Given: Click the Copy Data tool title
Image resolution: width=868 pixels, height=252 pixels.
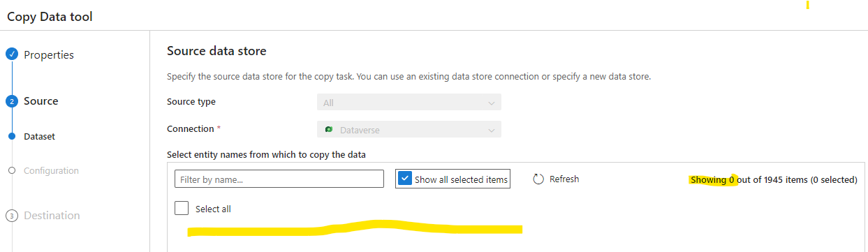Looking at the screenshot, I should pos(50,17).
